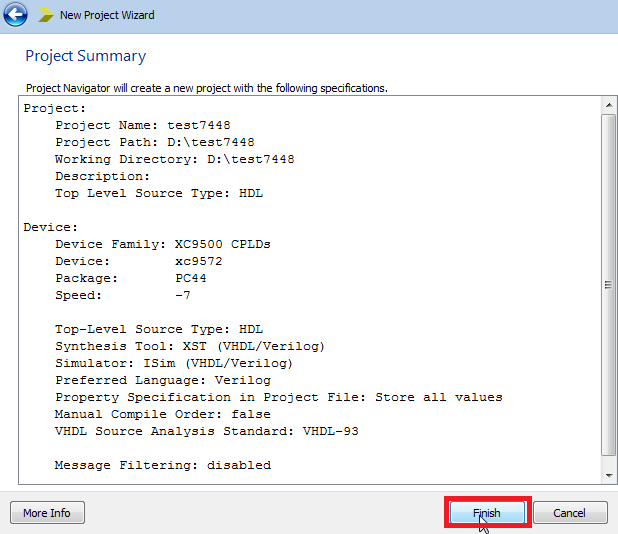Viewport: 618px width, 534px height.
Task: Click the 'Working Directory: D:\test7448' line
Action: (x=175, y=159)
